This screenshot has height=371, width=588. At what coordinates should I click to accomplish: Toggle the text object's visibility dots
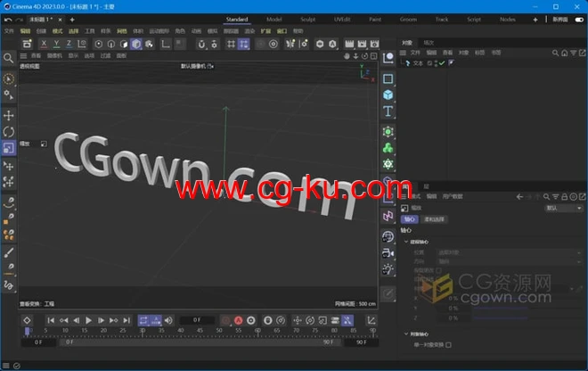436,63
